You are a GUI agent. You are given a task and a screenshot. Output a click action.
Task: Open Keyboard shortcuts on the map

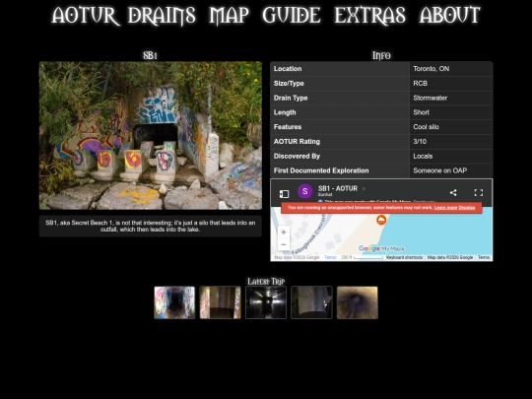[405, 257]
